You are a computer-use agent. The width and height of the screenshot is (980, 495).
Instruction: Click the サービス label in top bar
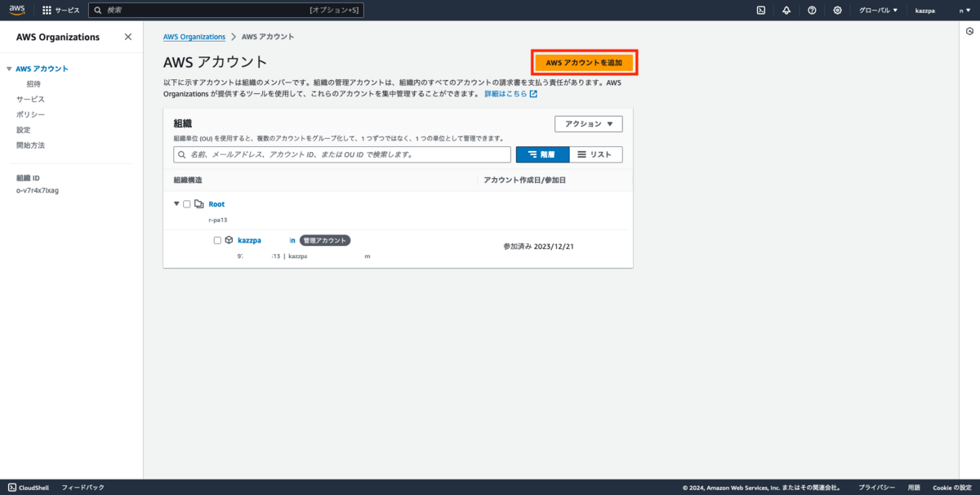pyautogui.click(x=68, y=11)
